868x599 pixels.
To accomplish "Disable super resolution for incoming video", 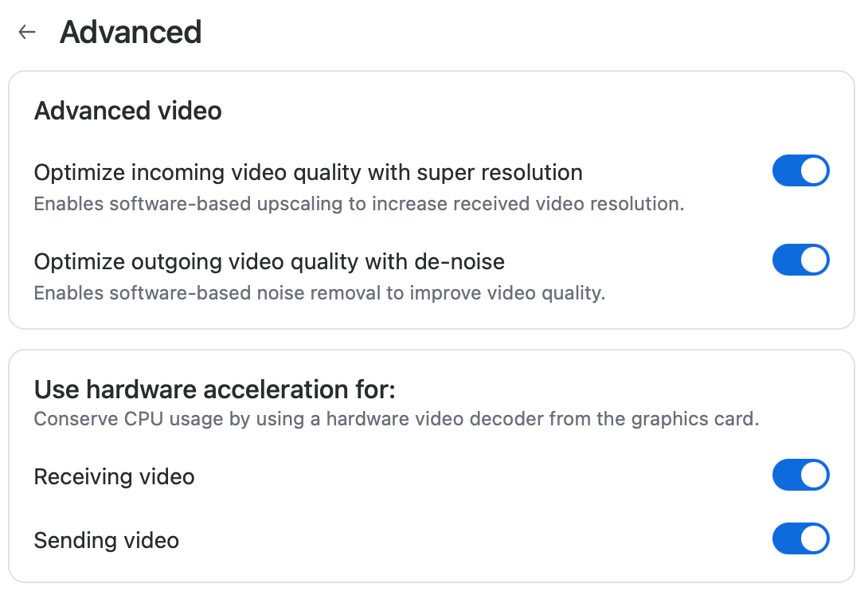I will (x=801, y=170).
